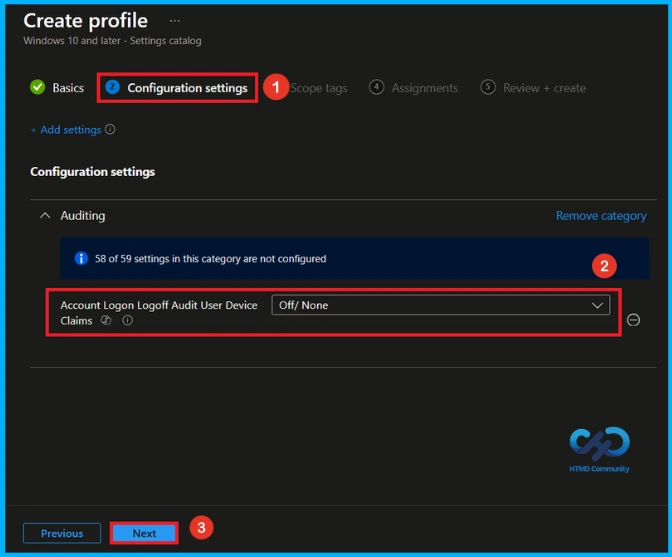The width and height of the screenshot is (672, 557).
Task: Jump to the Scope tags step
Action: (x=319, y=88)
